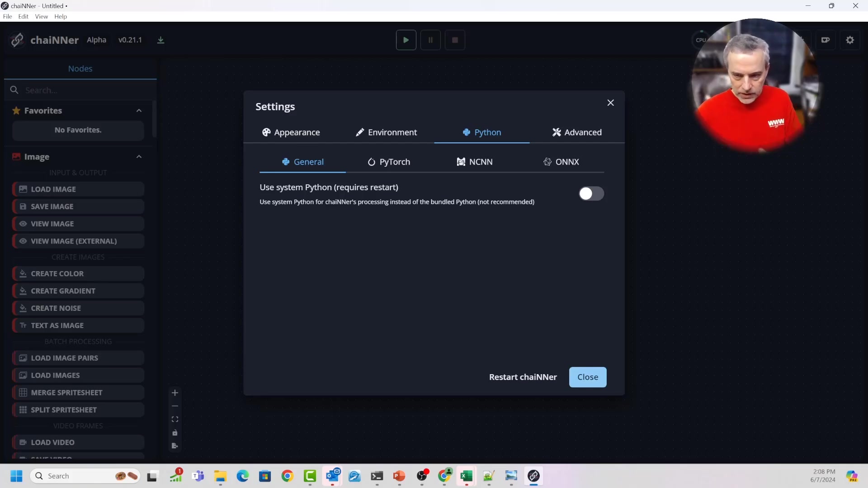This screenshot has width=868, height=488.
Task: Open the Edit menu
Action: click(x=24, y=16)
